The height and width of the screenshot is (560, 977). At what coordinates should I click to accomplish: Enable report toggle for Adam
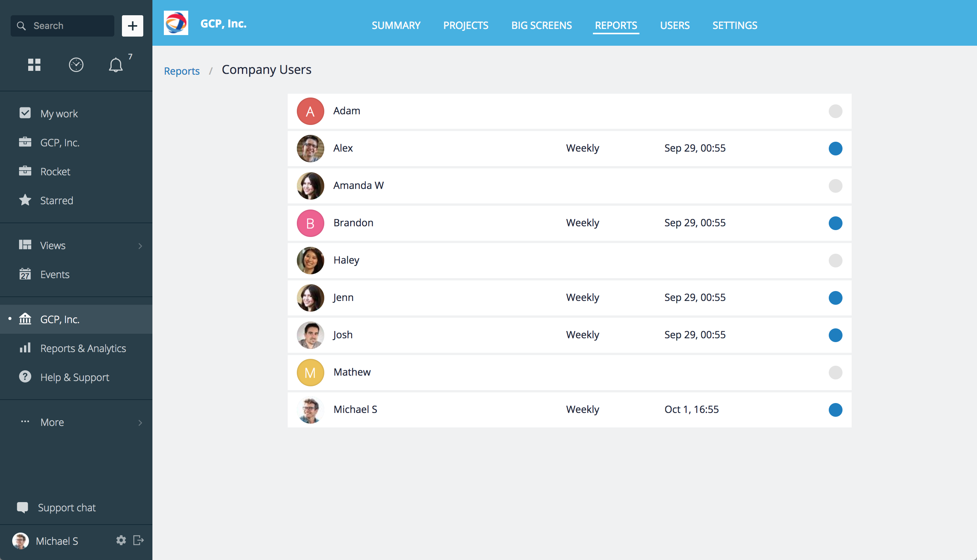click(835, 111)
